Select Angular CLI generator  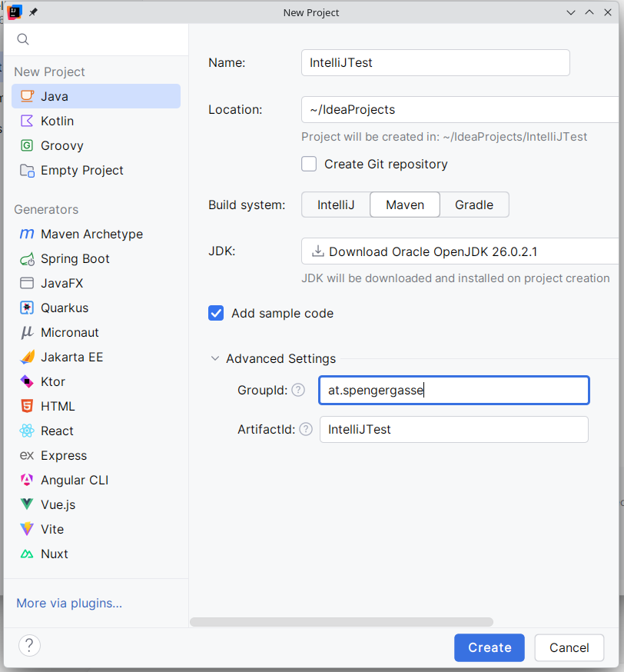(96, 480)
